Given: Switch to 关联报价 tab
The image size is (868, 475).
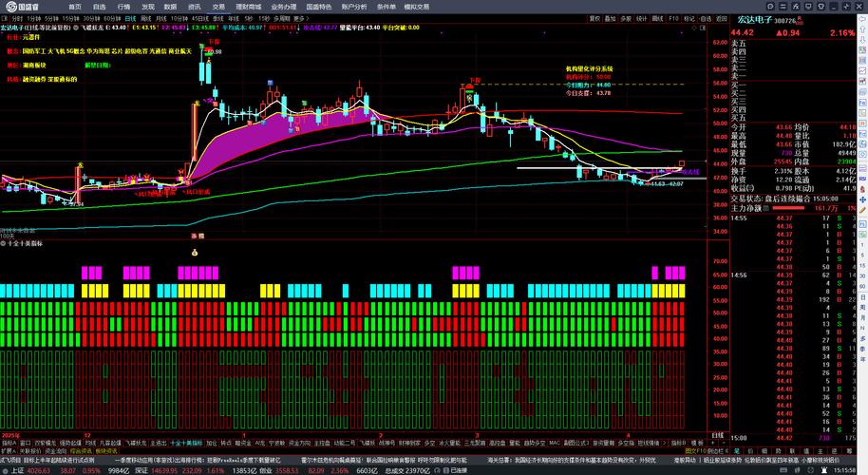Looking at the screenshot, I should 30,451.
